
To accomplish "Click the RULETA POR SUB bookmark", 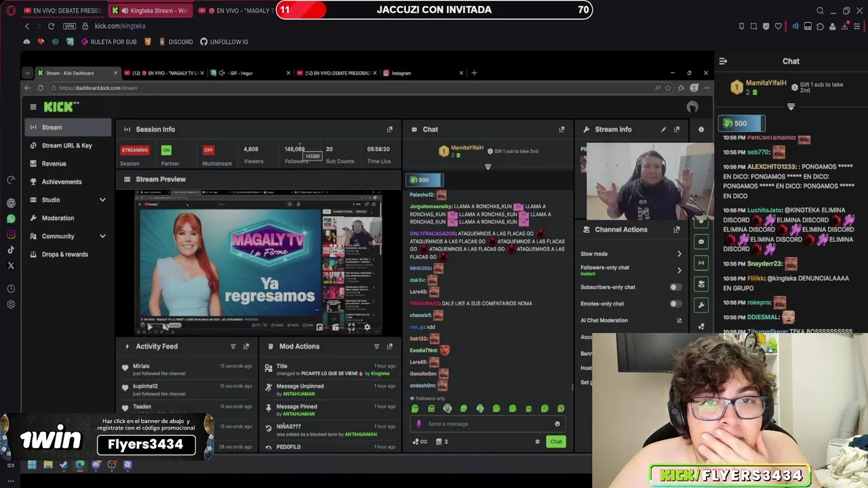I will (108, 42).
